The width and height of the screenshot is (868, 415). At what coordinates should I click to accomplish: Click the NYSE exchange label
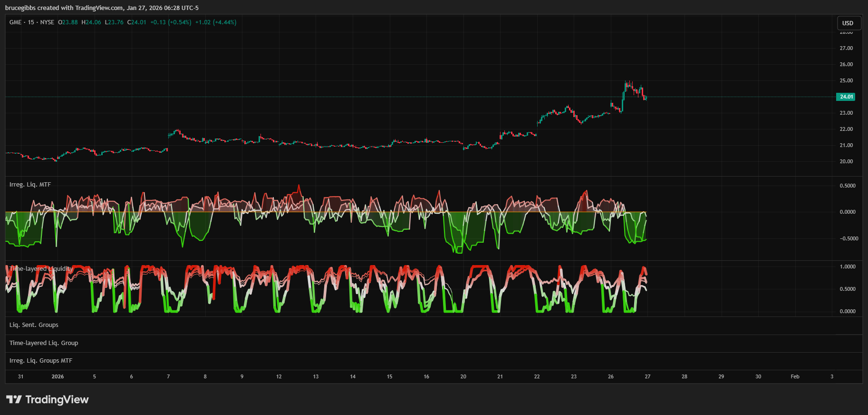coord(47,22)
